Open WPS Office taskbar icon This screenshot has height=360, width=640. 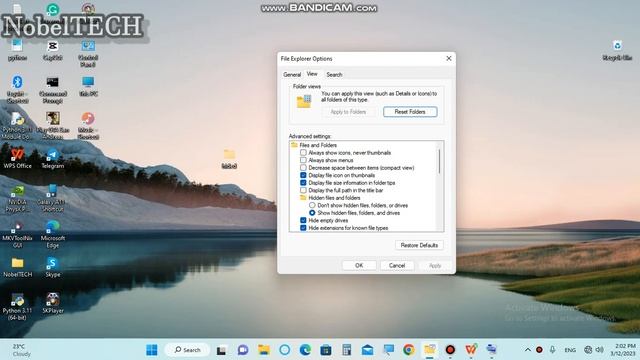471,350
